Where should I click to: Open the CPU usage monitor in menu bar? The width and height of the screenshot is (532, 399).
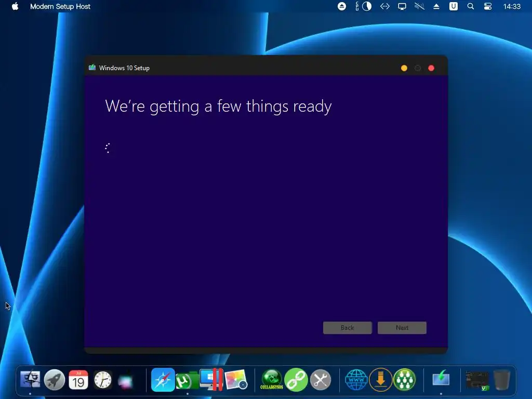pyautogui.click(x=363, y=6)
